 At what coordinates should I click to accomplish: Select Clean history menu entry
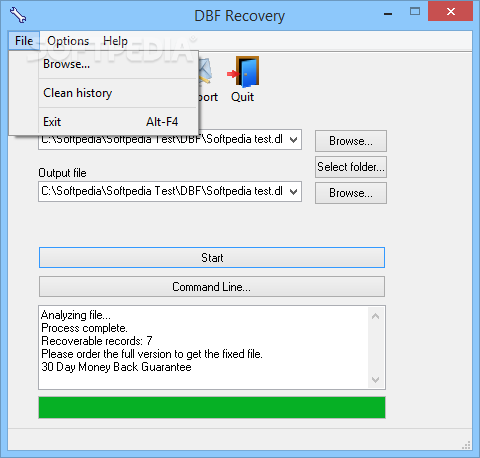point(103,93)
